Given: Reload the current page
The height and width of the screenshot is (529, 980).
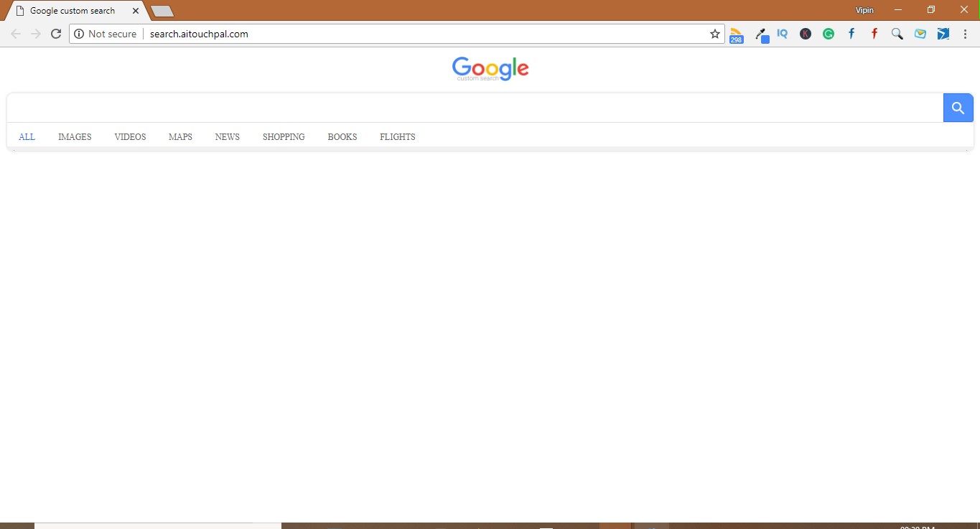Looking at the screenshot, I should [56, 33].
